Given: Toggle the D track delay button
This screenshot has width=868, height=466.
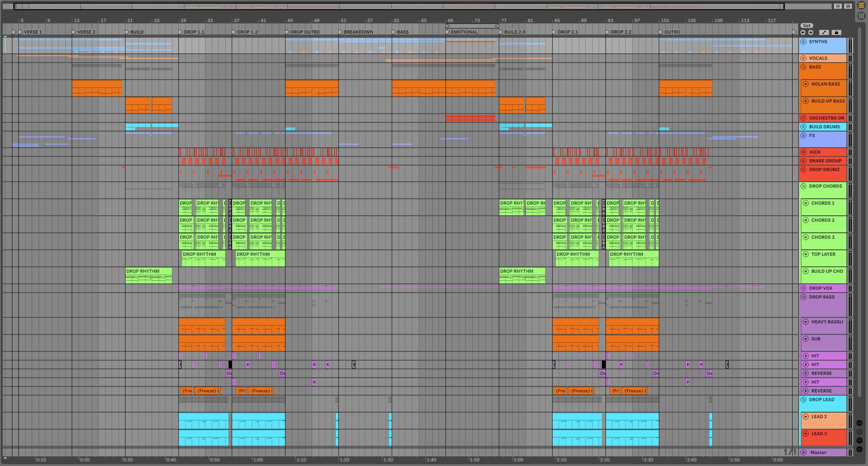Looking at the screenshot, I should [x=859, y=449].
